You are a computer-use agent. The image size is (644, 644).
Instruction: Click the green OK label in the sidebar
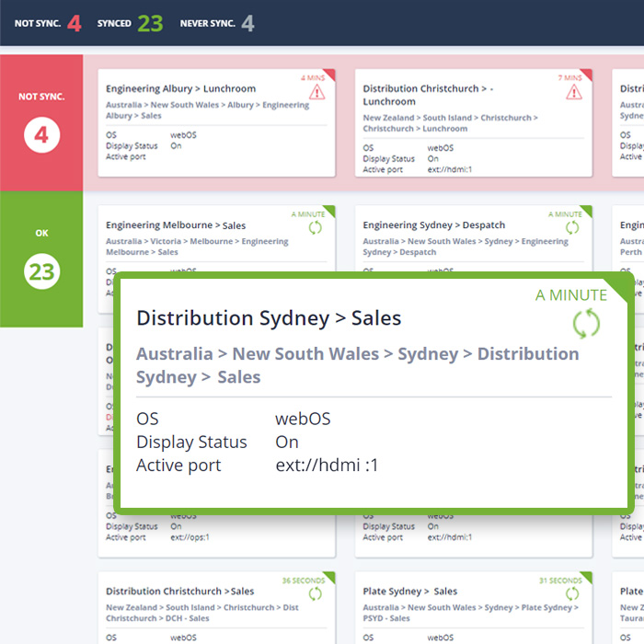coord(41,234)
